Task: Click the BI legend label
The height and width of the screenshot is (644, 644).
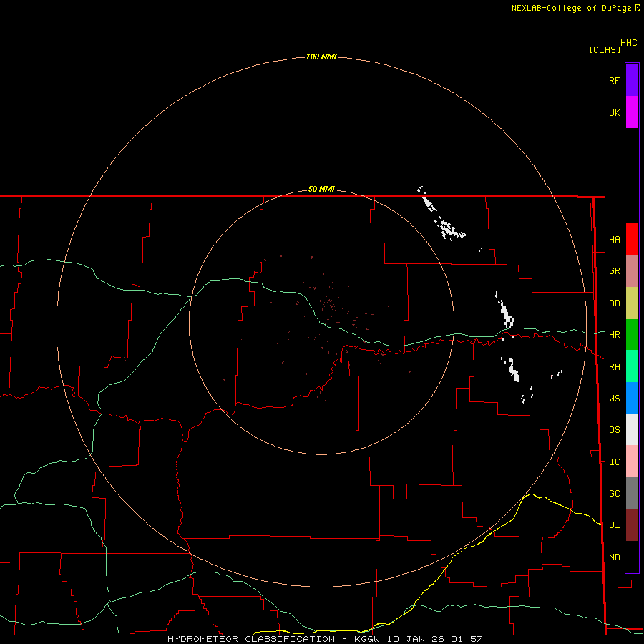Action: click(614, 525)
